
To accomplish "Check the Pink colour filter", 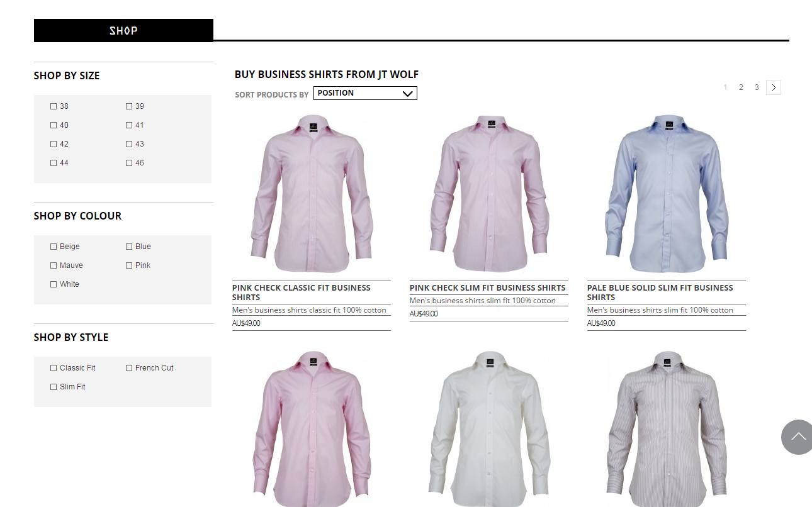I will [x=129, y=265].
